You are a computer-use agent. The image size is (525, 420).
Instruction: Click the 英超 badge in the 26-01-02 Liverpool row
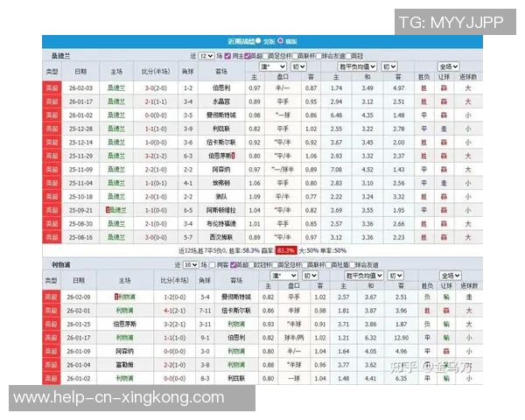pyautogui.click(x=52, y=377)
